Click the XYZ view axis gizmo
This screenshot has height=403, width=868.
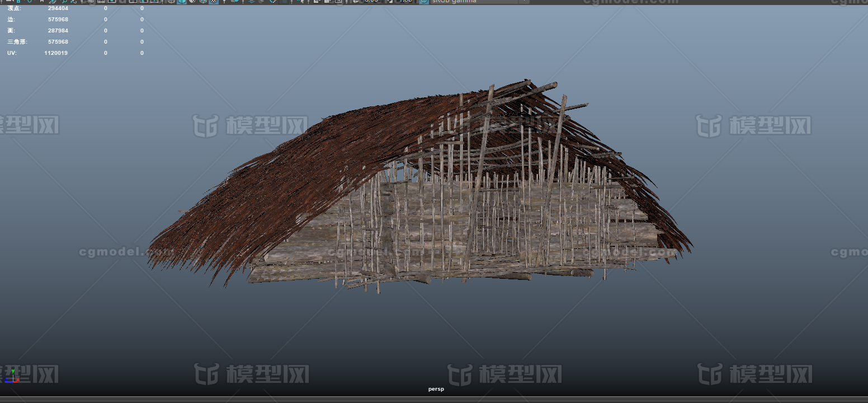pyautogui.click(x=11, y=376)
